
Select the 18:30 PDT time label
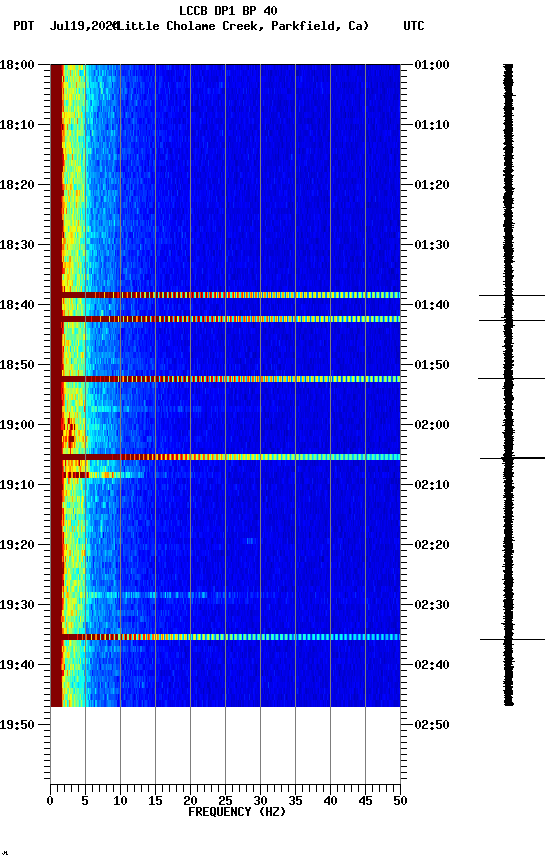coord(17,245)
